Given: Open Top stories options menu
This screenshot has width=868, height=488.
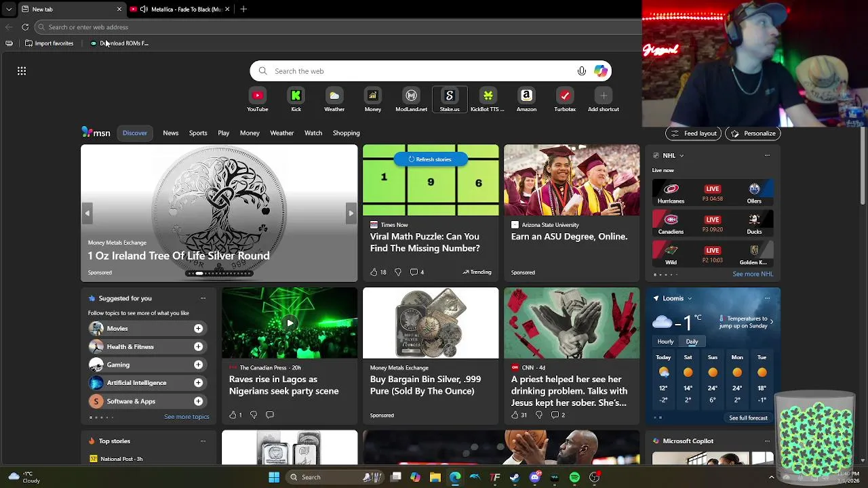Looking at the screenshot, I should (203, 441).
